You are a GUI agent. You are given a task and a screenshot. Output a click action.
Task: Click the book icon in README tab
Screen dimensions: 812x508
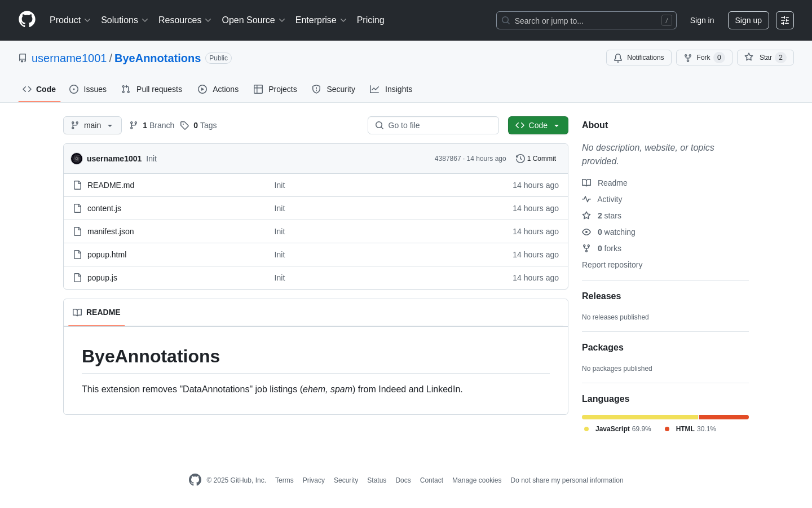click(x=77, y=312)
